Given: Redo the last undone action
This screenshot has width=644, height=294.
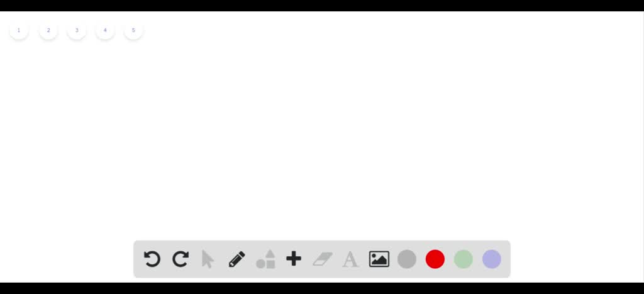Looking at the screenshot, I should [x=180, y=259].
